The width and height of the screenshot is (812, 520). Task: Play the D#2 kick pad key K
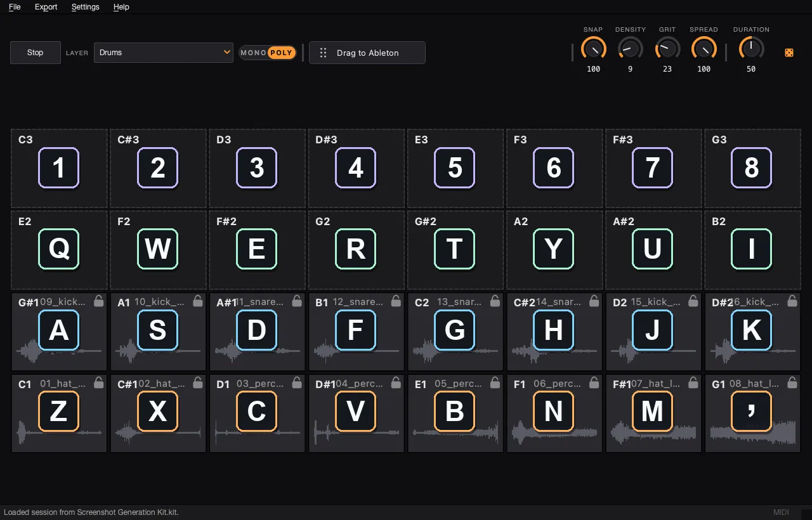(752, 330)
